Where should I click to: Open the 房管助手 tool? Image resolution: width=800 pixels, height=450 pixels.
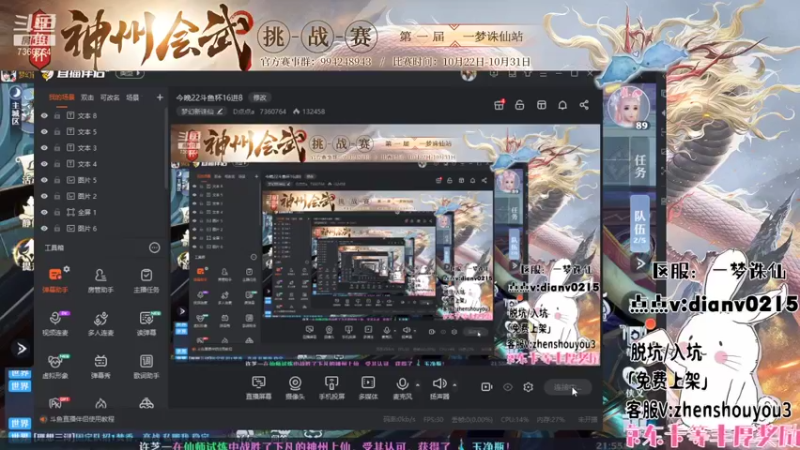point(101,280)
